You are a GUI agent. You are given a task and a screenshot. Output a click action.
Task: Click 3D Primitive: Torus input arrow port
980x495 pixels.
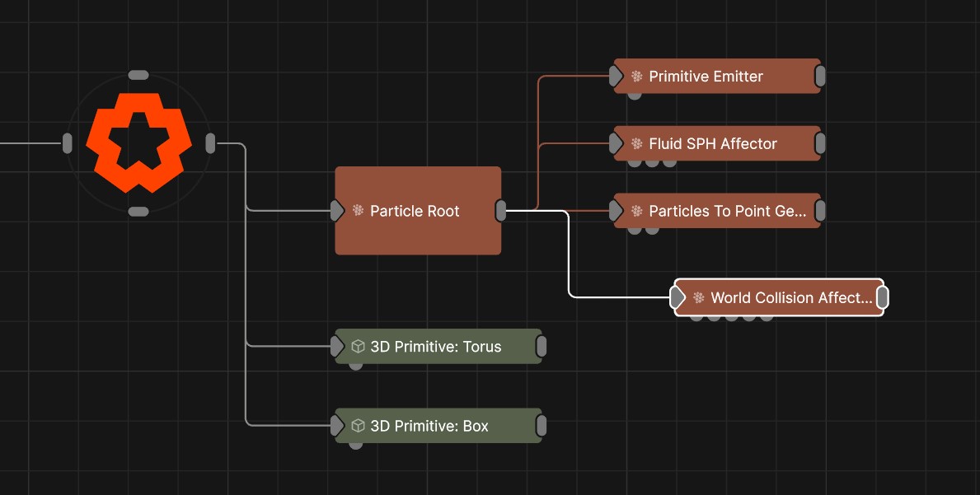[337, 347]
